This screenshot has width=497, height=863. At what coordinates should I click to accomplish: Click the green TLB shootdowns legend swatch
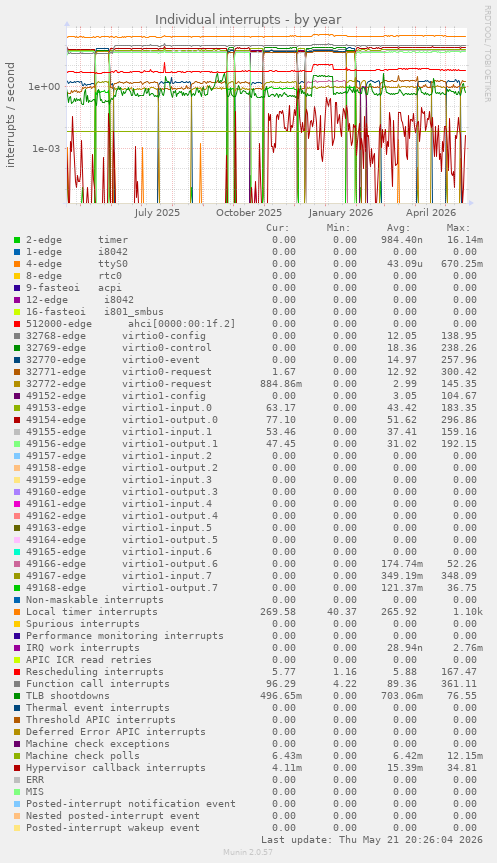(x=17, y=696)
